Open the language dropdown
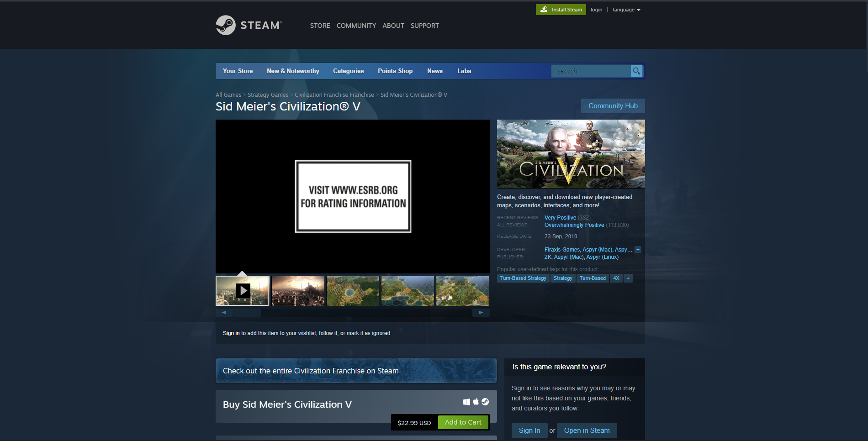868x441 pixels. pyautogui.click(x=626, y=10)
